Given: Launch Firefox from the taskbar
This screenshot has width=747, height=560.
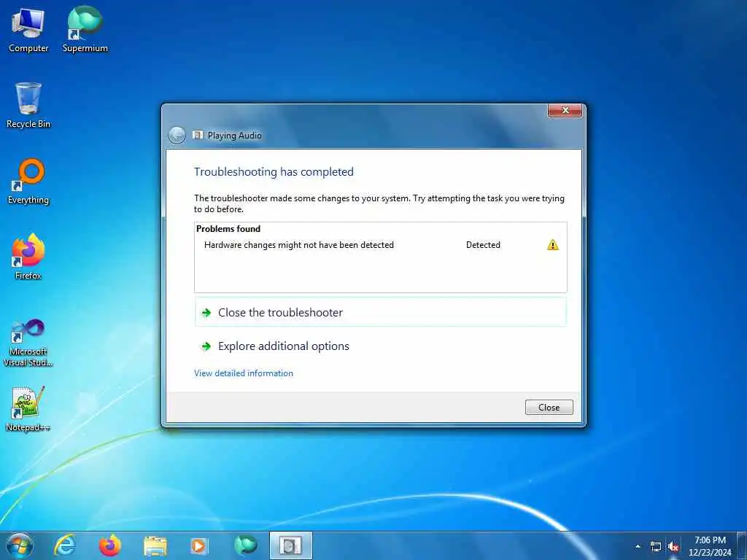Looking at the screenshot, I should coord(109,545).
